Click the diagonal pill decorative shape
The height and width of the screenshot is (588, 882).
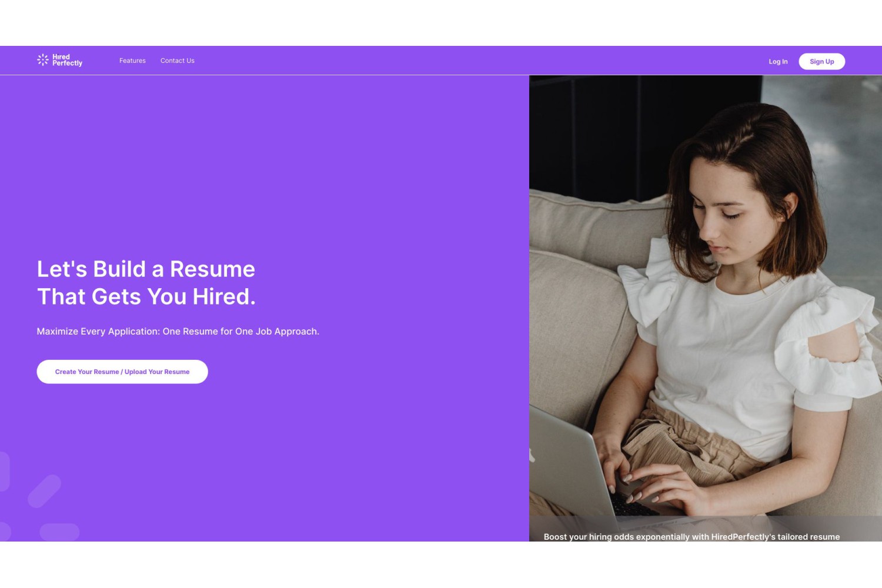[45, 491]
